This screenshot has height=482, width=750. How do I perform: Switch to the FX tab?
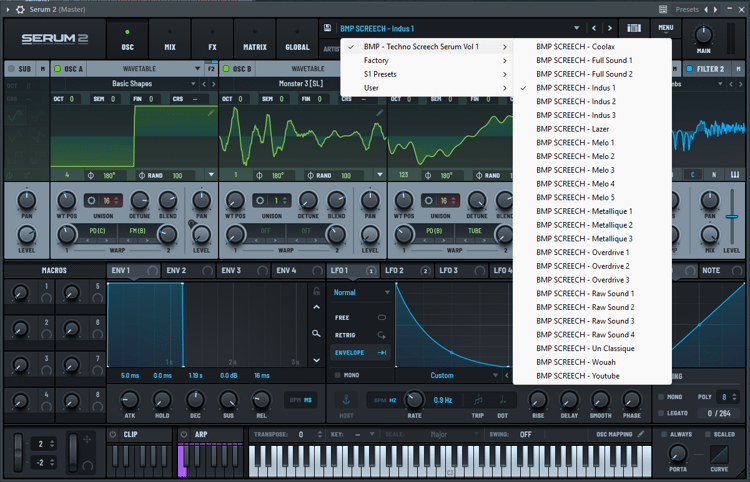(x=212, y=39)
